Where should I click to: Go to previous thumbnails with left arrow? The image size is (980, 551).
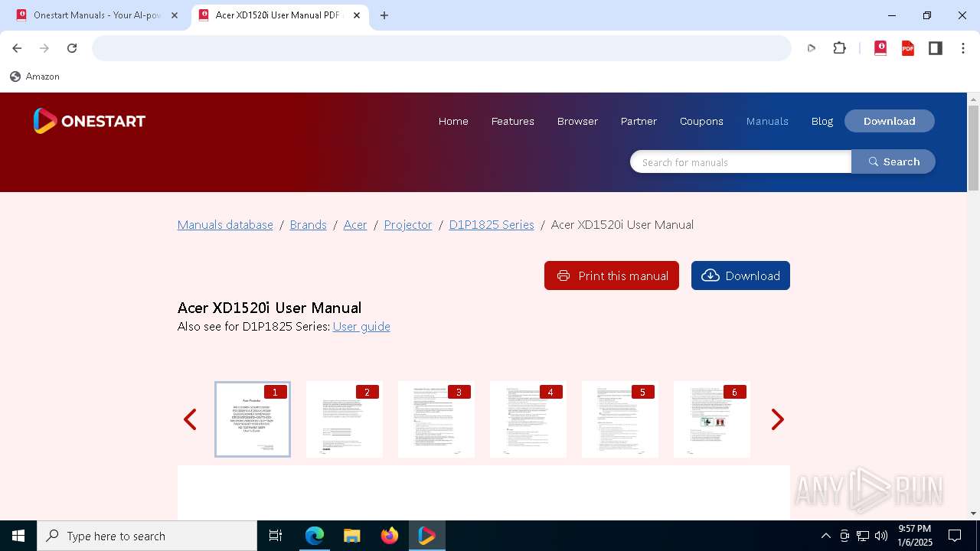click(190, 419)
